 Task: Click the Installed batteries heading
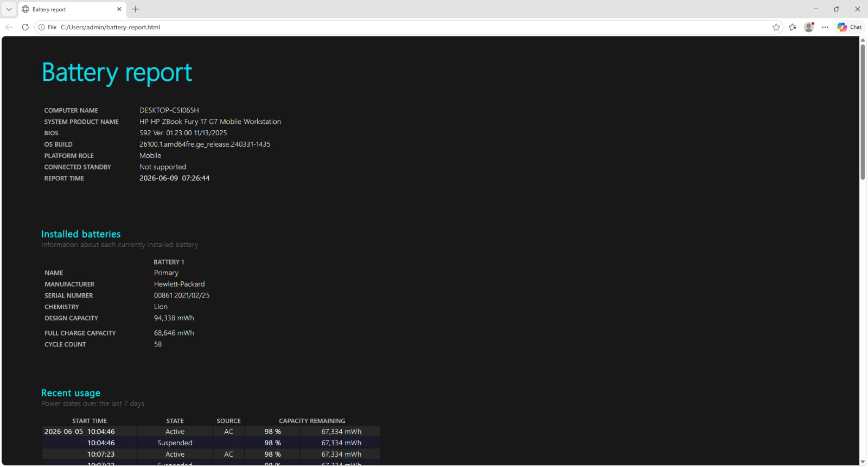81,234
